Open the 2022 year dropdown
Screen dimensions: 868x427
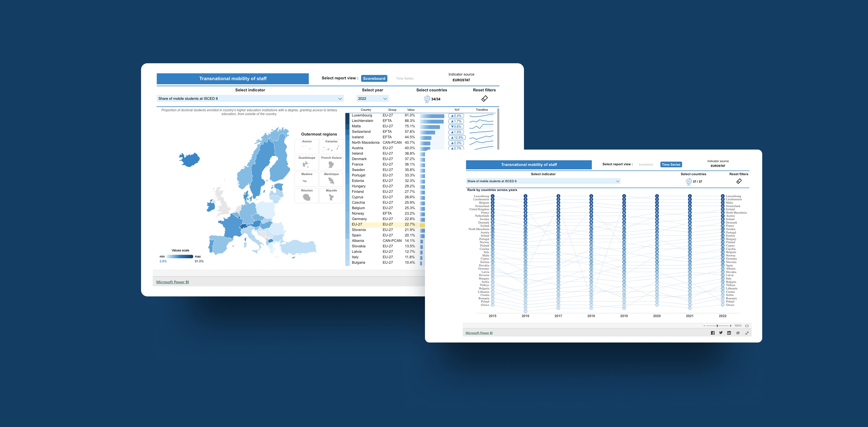[x=372, y=99]
